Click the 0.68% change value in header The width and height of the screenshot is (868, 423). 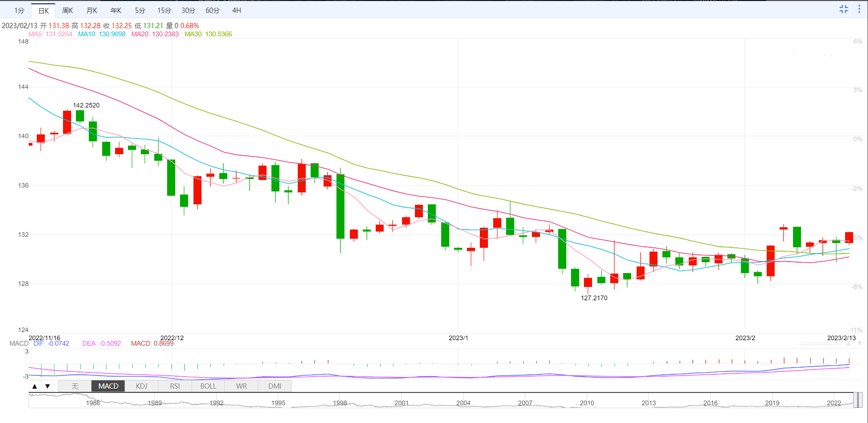[190, 26]
